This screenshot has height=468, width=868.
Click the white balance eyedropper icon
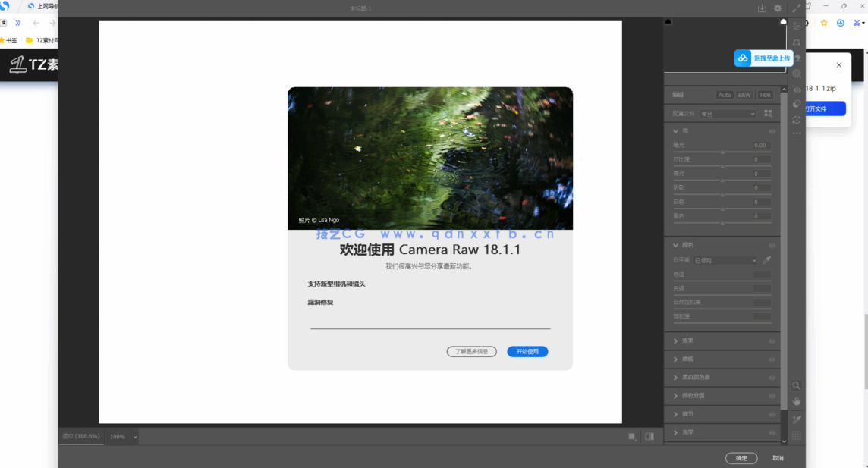(x=766, y=259)
